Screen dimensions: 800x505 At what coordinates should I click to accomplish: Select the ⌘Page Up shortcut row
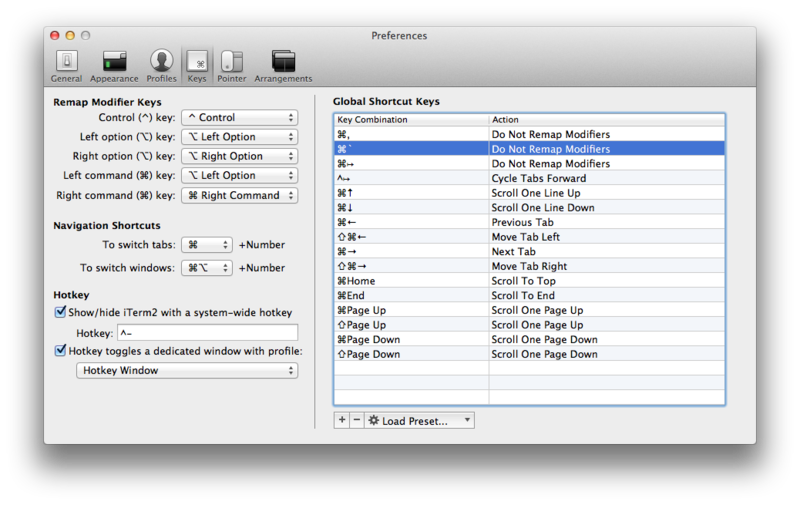tap(530, 310)
